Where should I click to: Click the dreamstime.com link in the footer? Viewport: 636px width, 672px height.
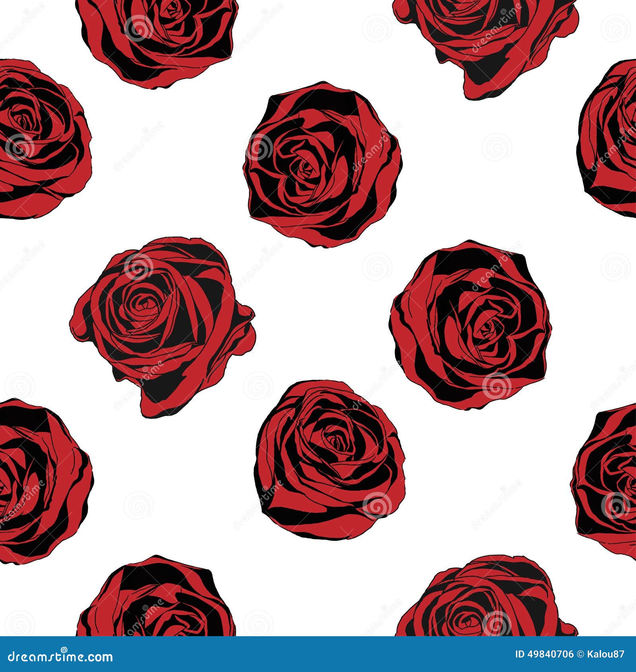tap(60, 657)
